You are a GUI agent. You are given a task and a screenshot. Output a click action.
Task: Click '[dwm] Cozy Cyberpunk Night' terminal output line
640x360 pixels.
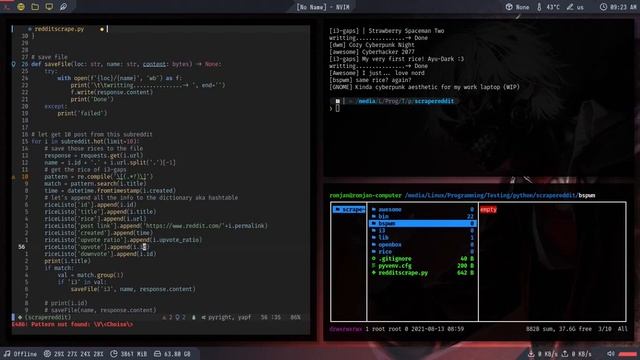click(x=371, y=45)
